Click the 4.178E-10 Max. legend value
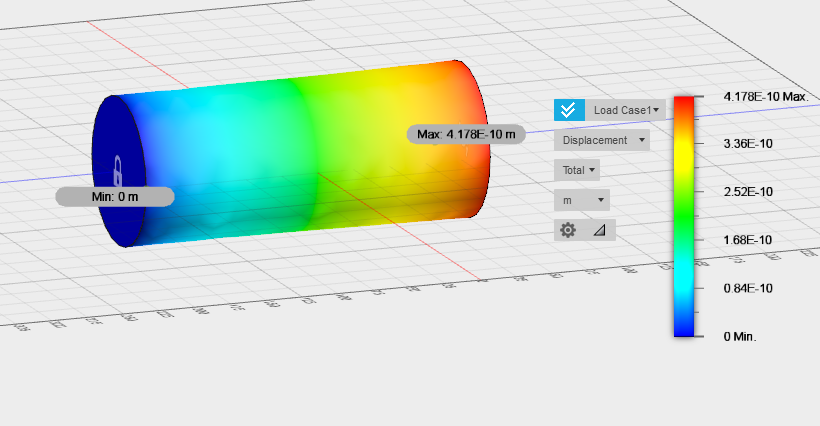The height and width of the screenshot is (426, 820). tap(766, 97)
